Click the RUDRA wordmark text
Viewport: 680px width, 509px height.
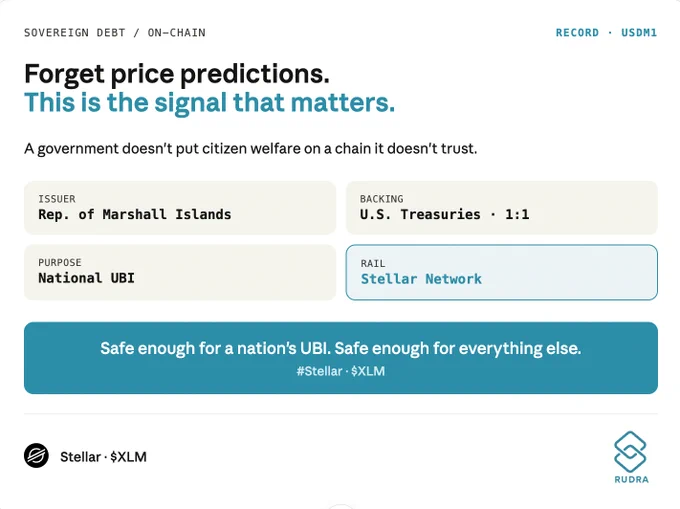pyautogui.click(x=631, y=480)
